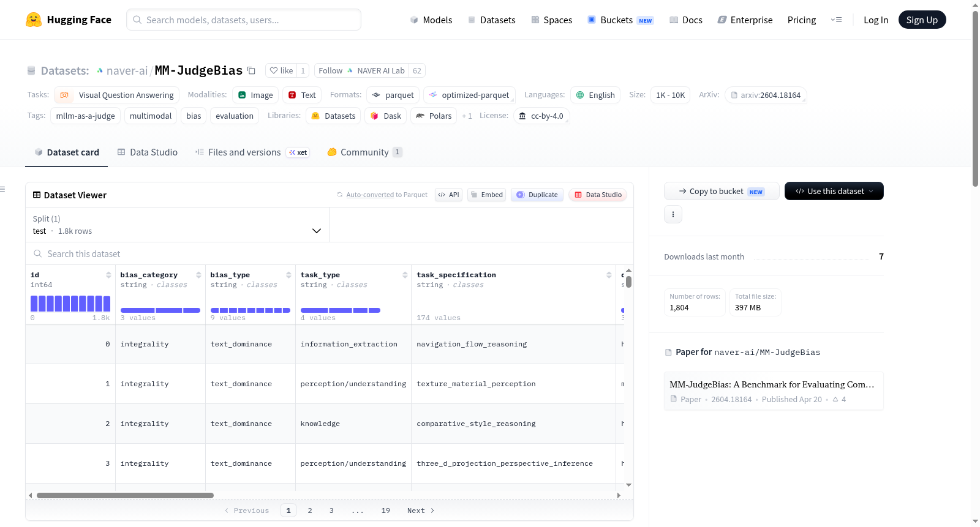Click Copy to bucket
The height and width of the screenshot is (527, 980).
pos(722,191)
